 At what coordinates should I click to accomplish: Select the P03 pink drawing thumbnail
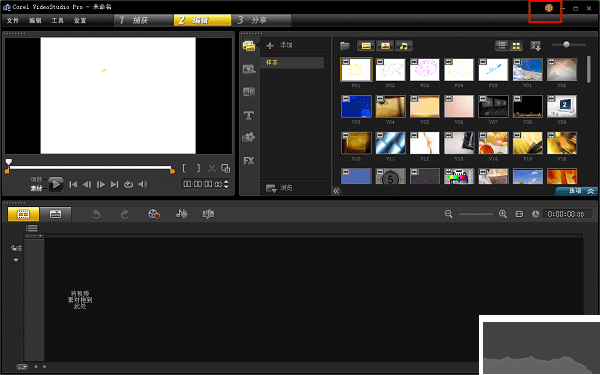tap(425, 70)
